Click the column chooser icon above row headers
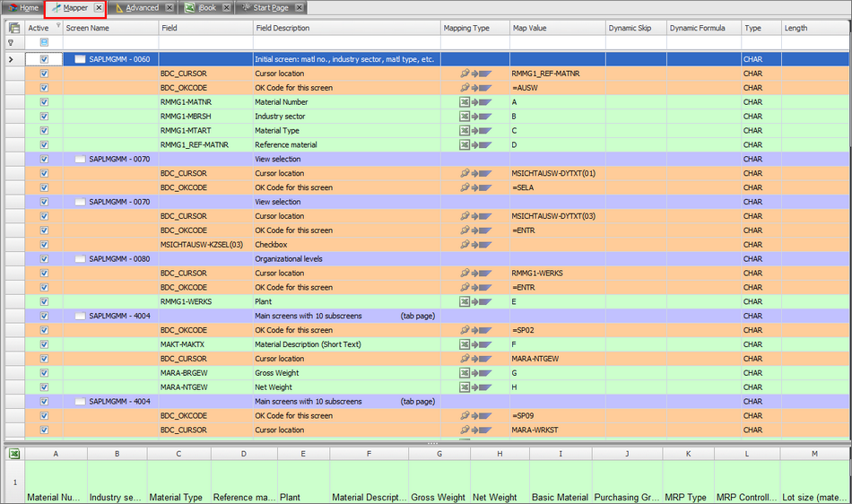This screenshot has width=852, height=504. pos(13,28)
